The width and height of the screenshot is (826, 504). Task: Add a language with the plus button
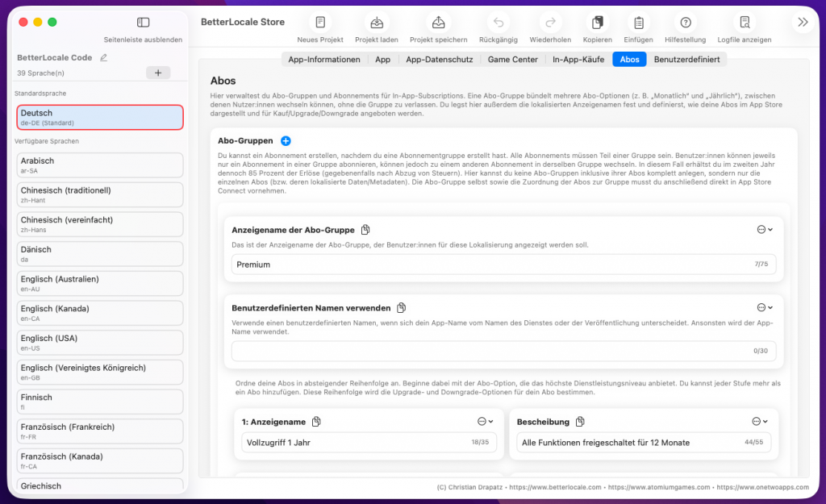(157, 73)
